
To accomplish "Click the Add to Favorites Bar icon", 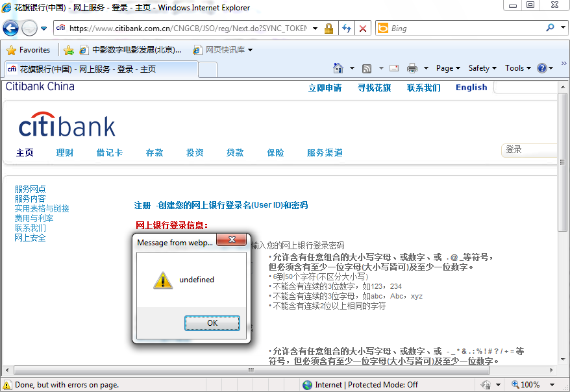I will tap(69, 50).
